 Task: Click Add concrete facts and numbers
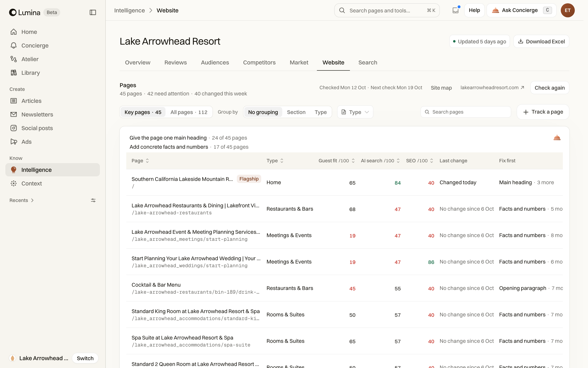169,147
